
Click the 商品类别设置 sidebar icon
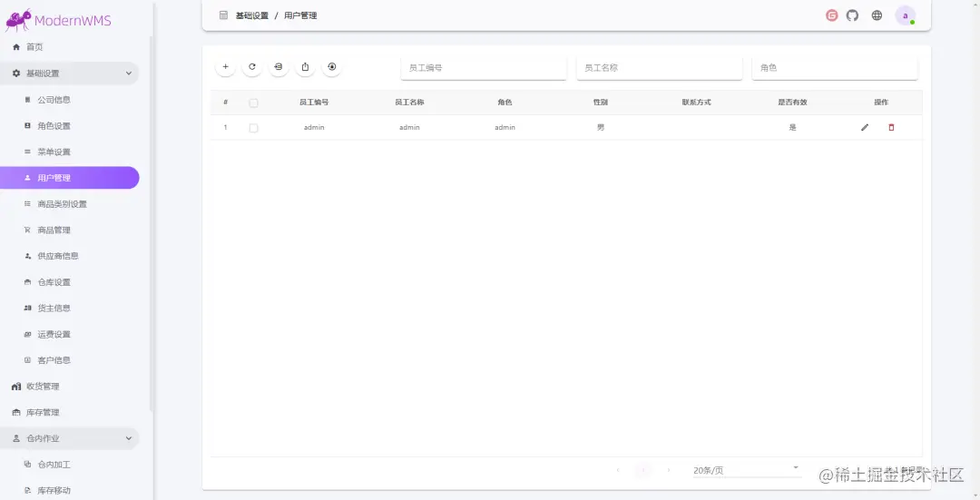click(27, 204)
